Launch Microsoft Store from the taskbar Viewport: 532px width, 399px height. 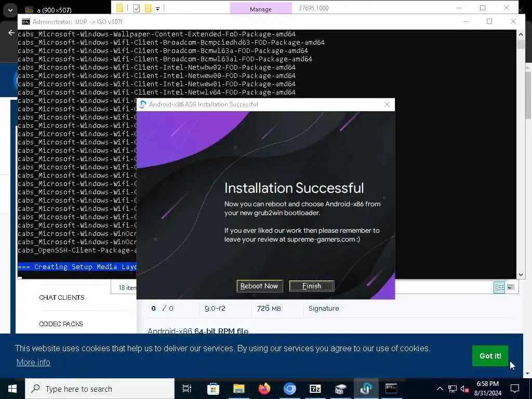213,389
